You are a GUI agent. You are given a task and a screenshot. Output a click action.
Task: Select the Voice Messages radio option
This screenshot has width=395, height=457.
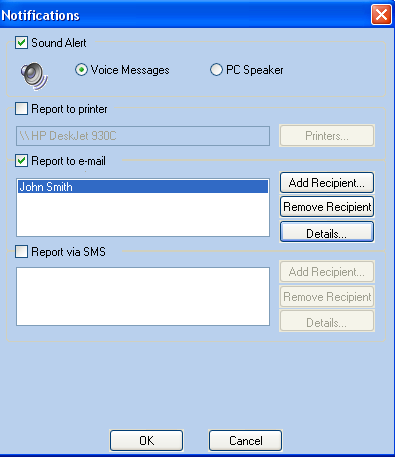pos(81,70)
